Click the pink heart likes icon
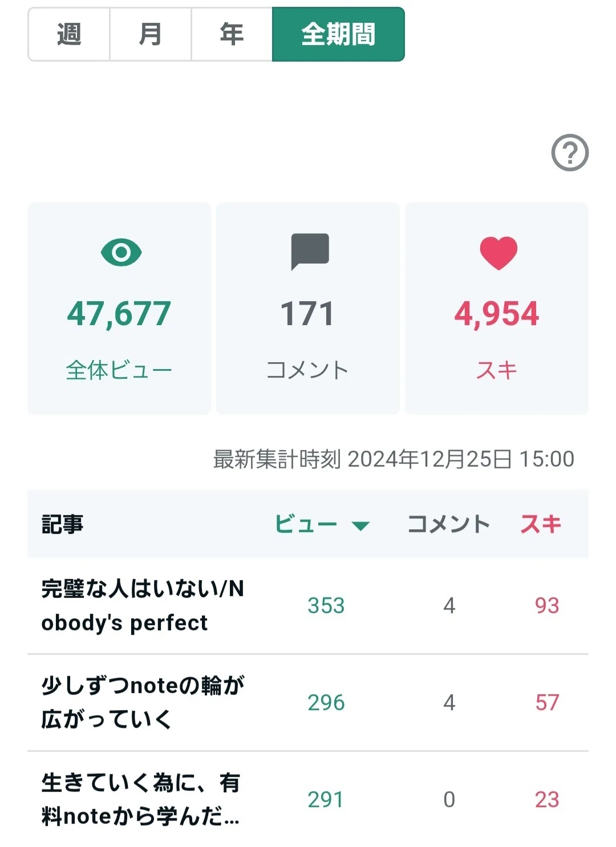This screenshot has width=616, height=847. coord(499,253)
